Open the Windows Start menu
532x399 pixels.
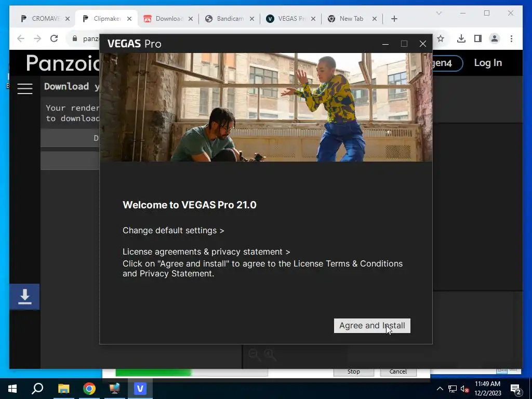pos(12,389)
